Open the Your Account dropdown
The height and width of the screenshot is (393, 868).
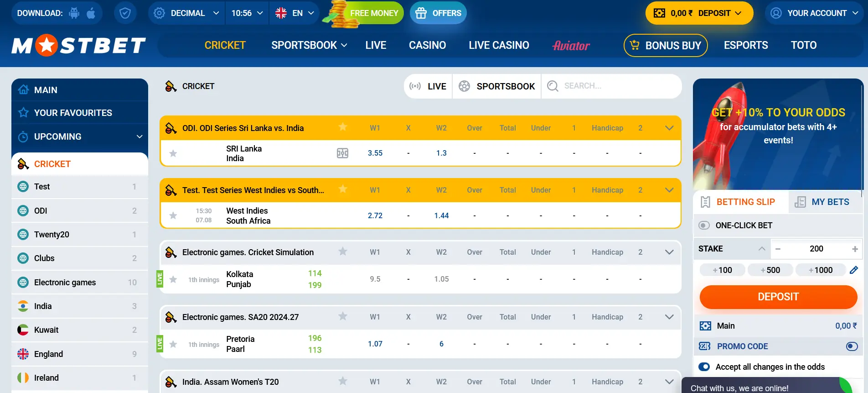click(x=814, y=13)
